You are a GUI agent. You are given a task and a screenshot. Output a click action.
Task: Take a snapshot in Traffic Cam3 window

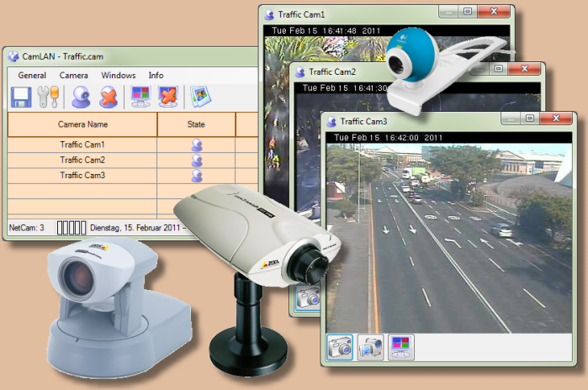[339, 347]
